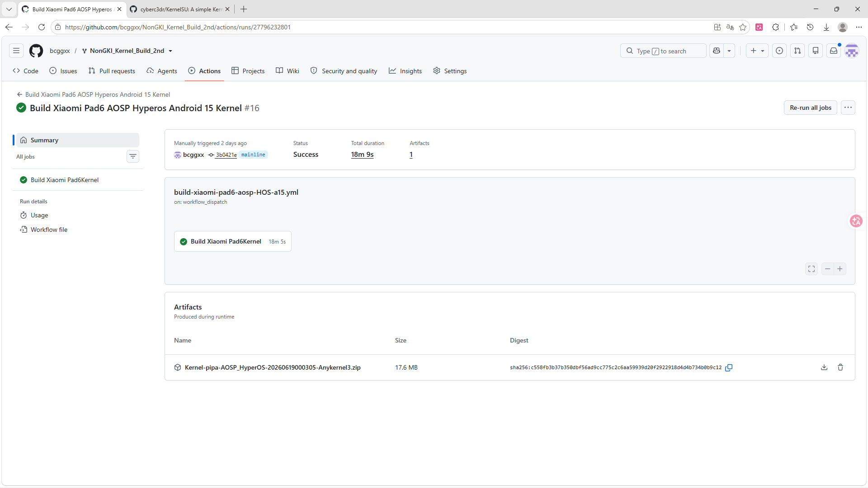
Task: Open the notifications inbox
Action: click(x=834, y=51)
